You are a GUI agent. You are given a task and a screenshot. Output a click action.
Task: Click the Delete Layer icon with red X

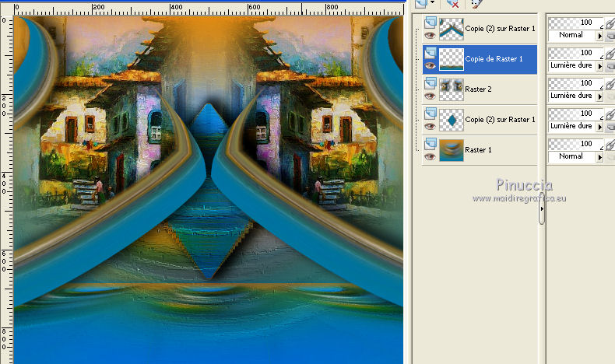[x=452, y=4]
